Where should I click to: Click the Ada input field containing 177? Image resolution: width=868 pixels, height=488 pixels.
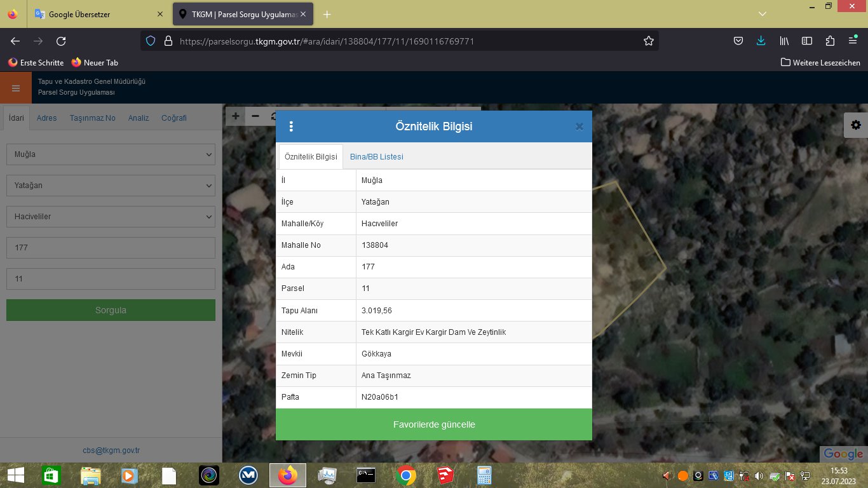click(111, 248)
